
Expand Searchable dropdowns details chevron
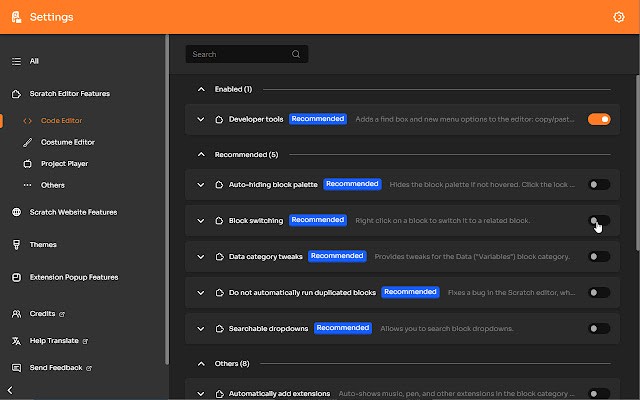(200, 329)
